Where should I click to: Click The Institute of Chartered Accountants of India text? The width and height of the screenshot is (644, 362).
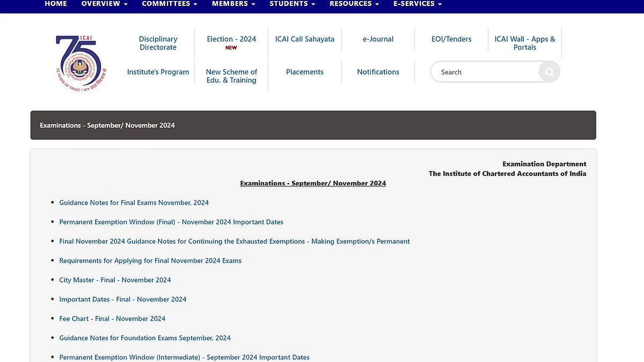coord(507,173)
